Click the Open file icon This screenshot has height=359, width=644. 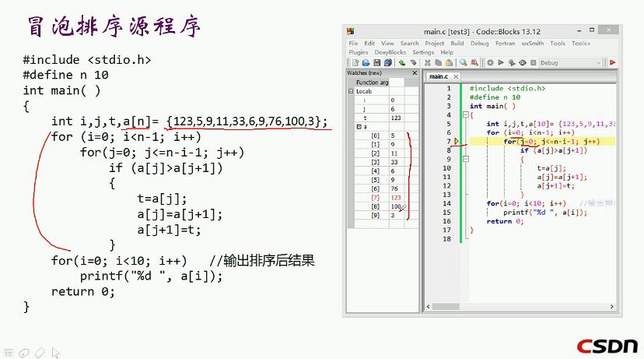click(x=366, y=63)
